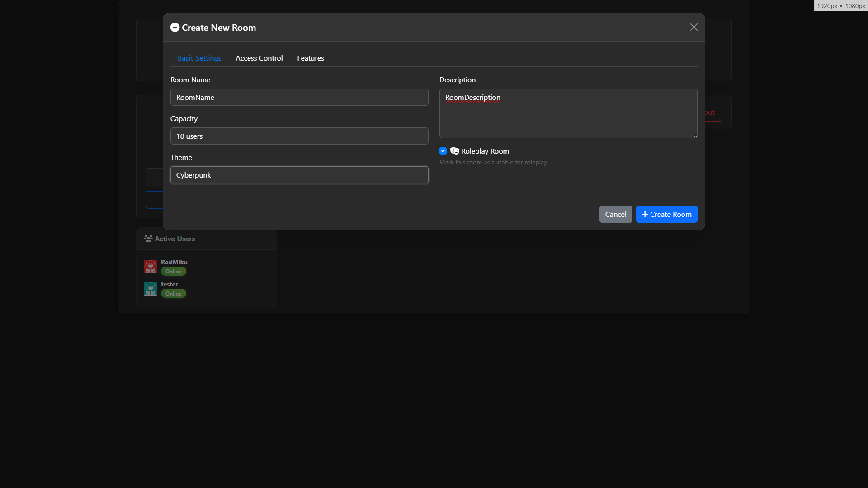This screenshot has width=868, height=488.
Task: Click the plus icon beside Create New Room
Action: (175, 28)
